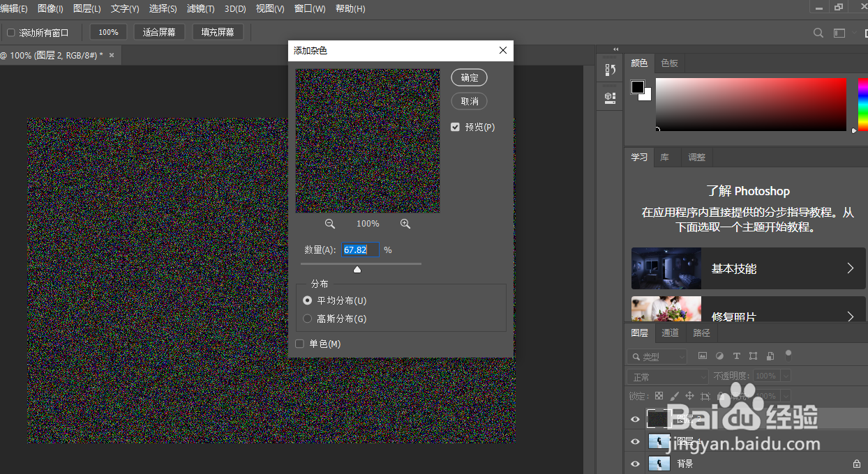868x474 pixels.
Task: Switch to the 色板 tab
Action: tap(669, 63)
